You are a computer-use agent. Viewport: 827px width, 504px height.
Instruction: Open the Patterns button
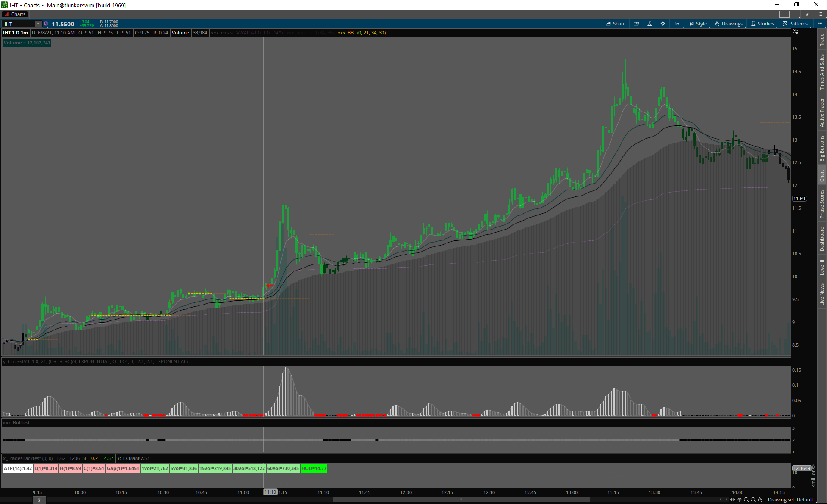[x=795, y=24]
